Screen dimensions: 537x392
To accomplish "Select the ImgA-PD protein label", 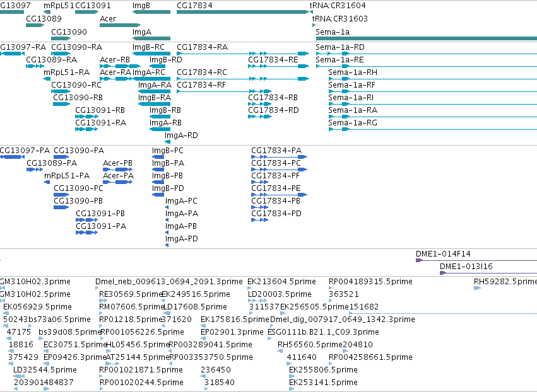I will pyautogui.click(x=182, y=239).
